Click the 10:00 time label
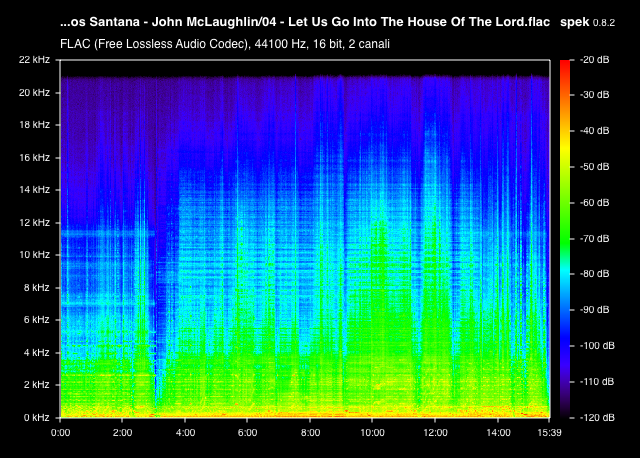Screen dimensions: 640x458 point(372,433)
